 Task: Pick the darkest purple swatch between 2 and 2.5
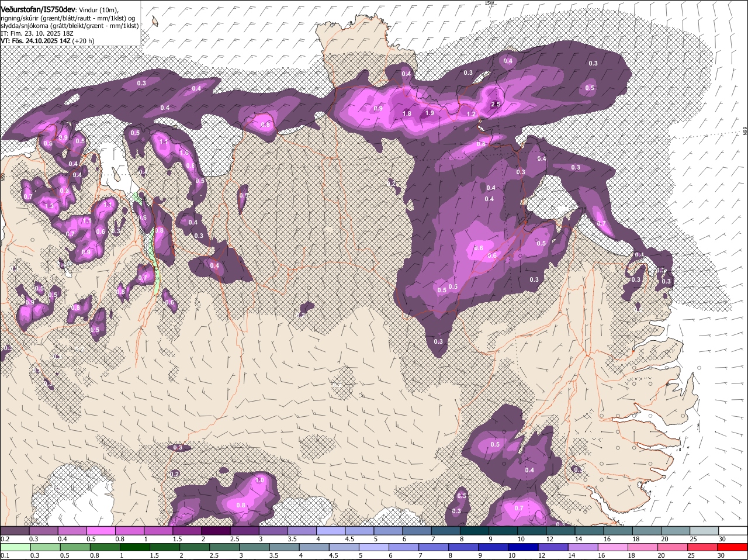point(216,530)
